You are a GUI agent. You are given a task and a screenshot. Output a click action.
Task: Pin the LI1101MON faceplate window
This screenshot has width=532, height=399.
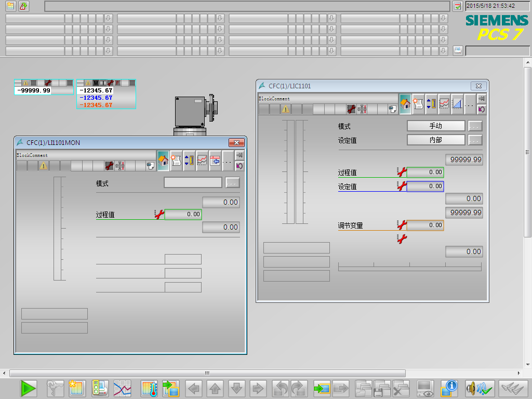(240, 155)
